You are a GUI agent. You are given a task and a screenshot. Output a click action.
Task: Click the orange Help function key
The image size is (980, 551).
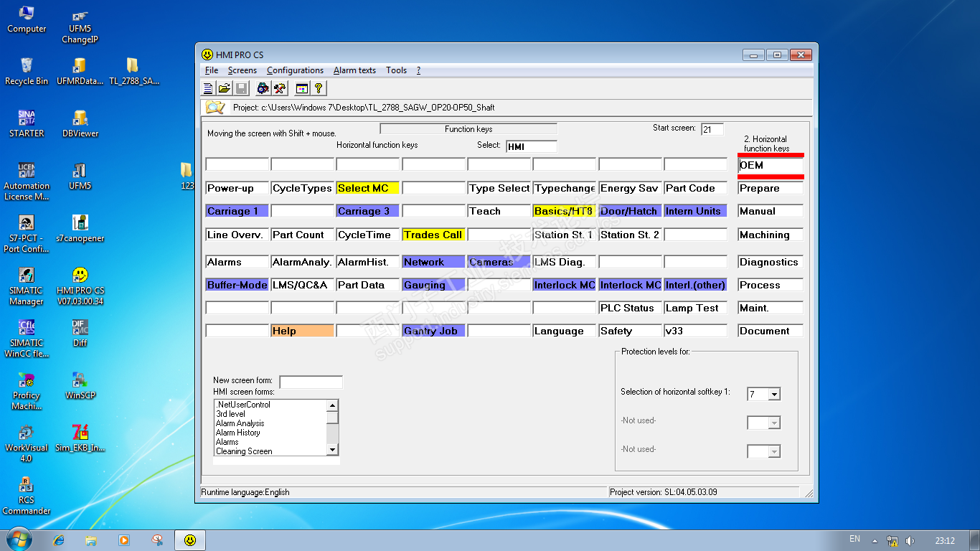click(x=302, y=331)
